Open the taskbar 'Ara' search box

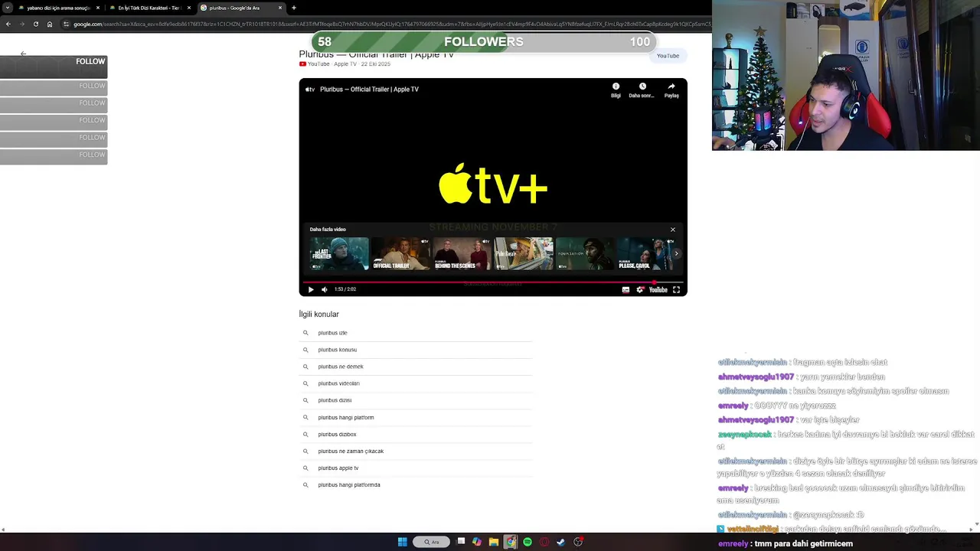432,542
